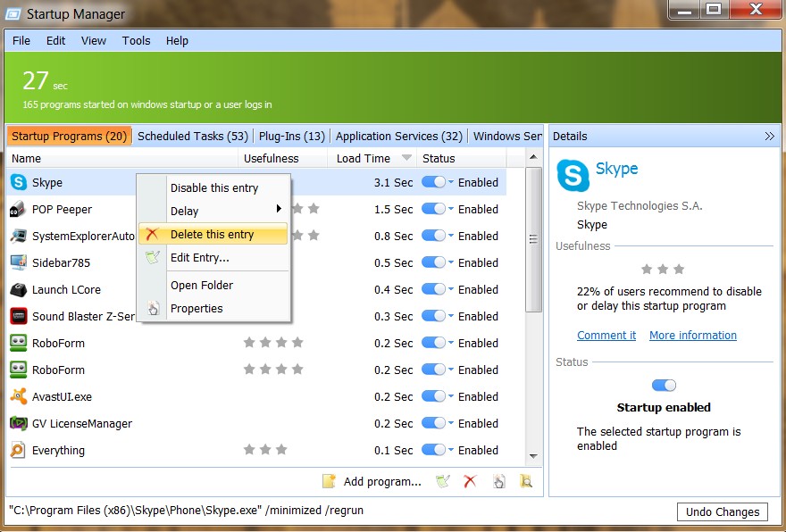The image size is (786, 532).
Task: Switch to the Plug-Ins (13) tab
Action: point(292,136)
